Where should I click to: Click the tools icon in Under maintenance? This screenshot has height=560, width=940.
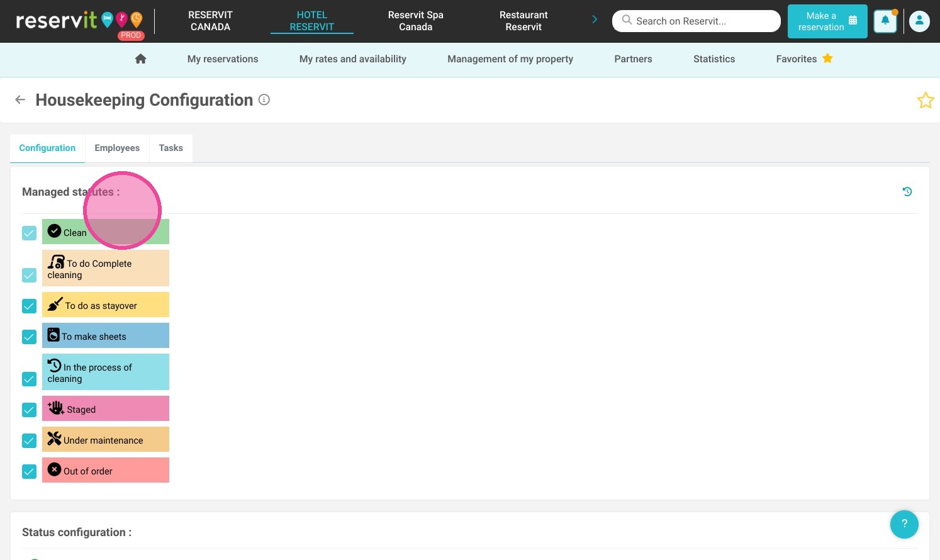point(54,439)
